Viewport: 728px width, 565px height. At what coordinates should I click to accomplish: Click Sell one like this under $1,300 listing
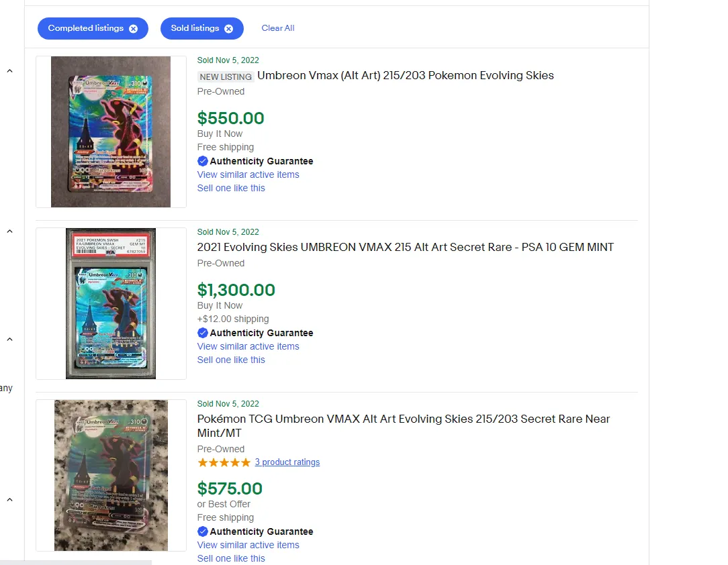[231, 360]
